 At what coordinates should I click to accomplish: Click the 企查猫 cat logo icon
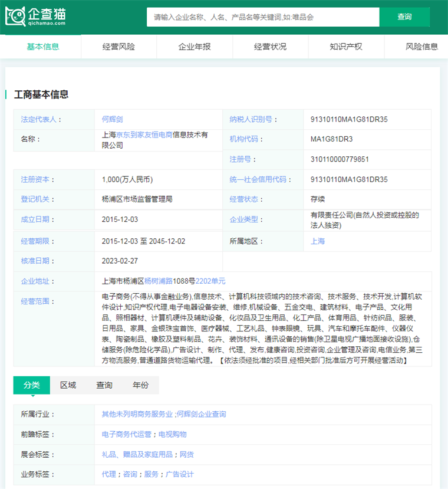click(x=15, y=16)
